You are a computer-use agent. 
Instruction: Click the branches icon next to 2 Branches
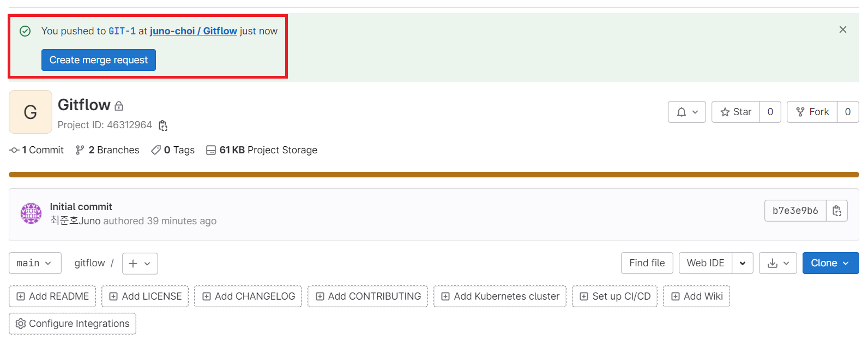tap(80, 150)
